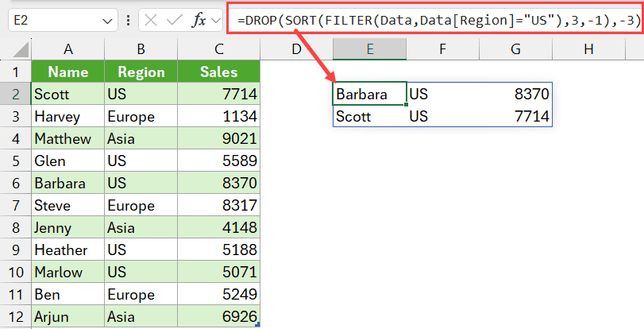The height and width of the screenshot is (329, 644).
Task: Click the Name header cell
Action: (x=68, y=72)
